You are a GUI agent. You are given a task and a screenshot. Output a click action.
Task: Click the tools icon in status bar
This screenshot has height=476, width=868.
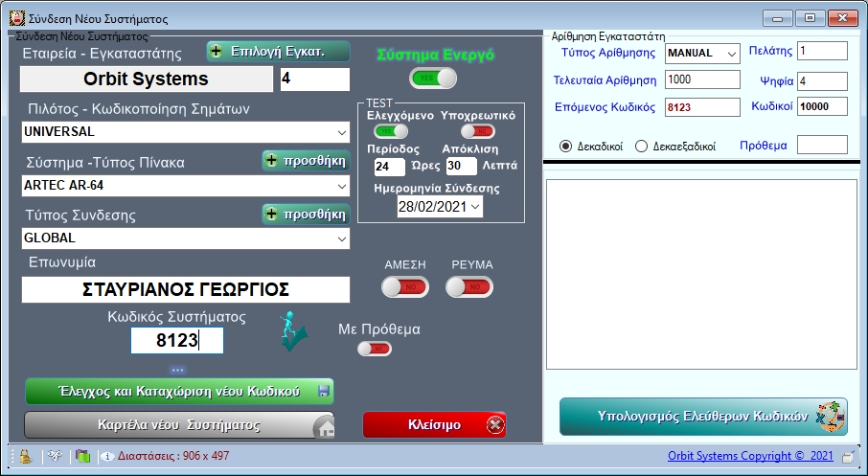coord(55,457)
